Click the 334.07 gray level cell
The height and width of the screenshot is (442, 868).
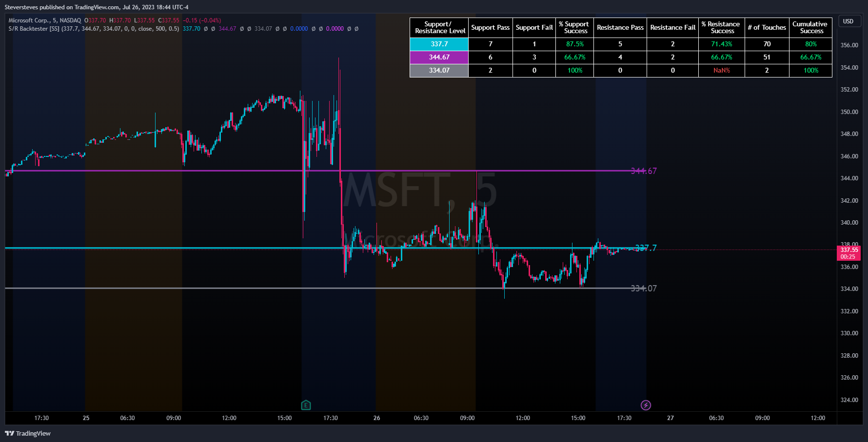point(439,70)
